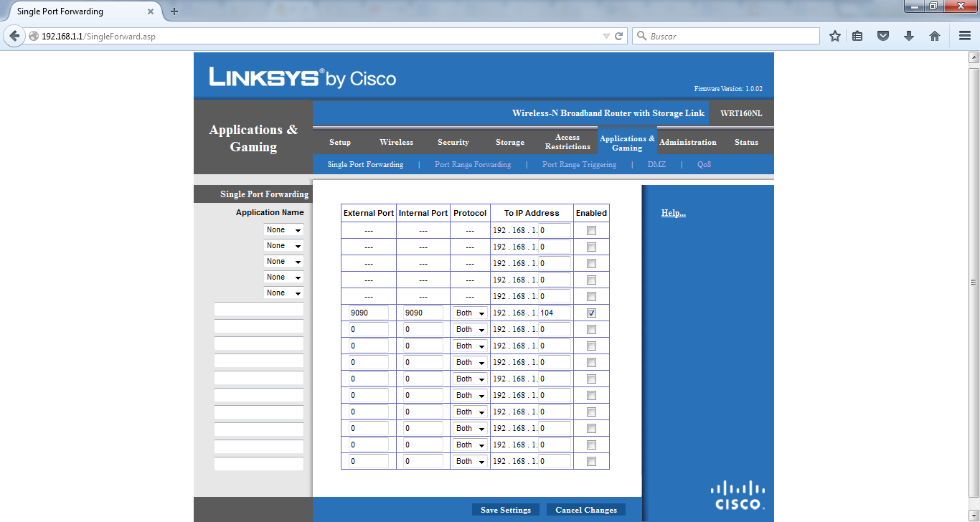
Task: Edit Internal Port field containing 9090
Action: (x=423, y=313)
